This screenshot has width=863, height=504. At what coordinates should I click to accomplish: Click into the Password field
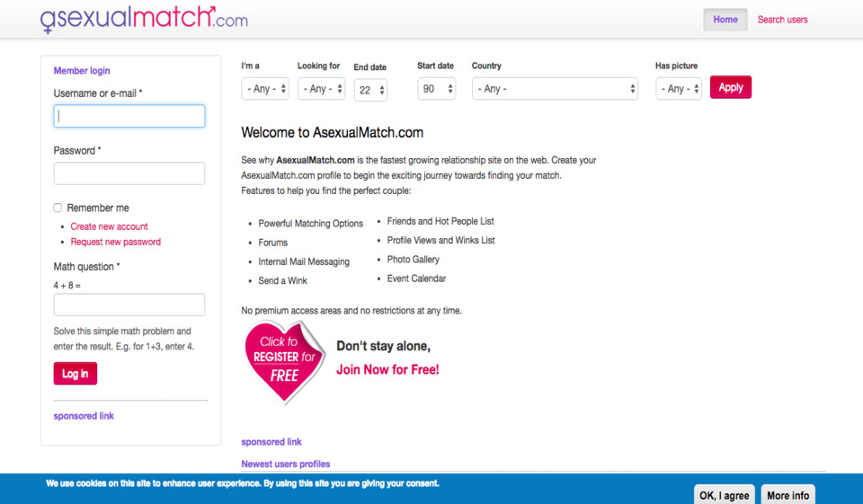[x=129, y=173]
